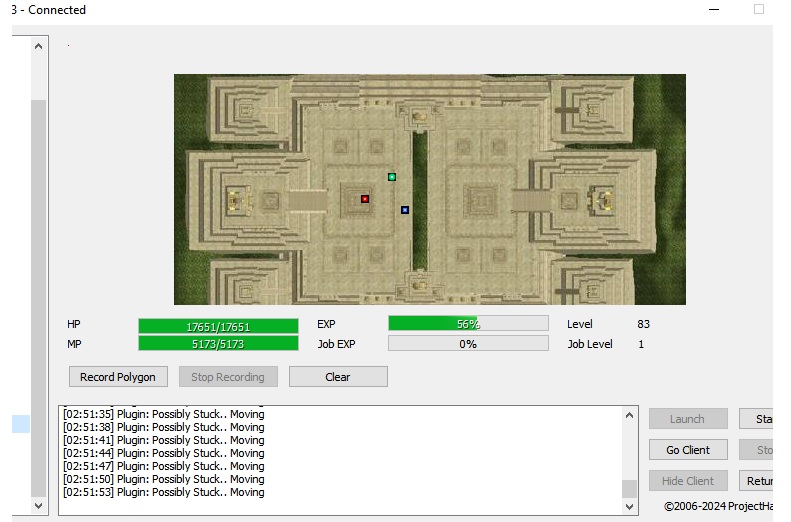This screenshot has height=522, width=791.
Task: Click the Record Polygon button
Action: tap(118, 377)
